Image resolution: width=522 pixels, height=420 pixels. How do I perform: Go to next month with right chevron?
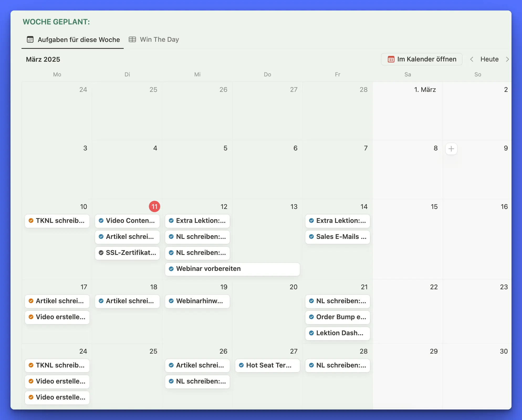pos(507,59)
